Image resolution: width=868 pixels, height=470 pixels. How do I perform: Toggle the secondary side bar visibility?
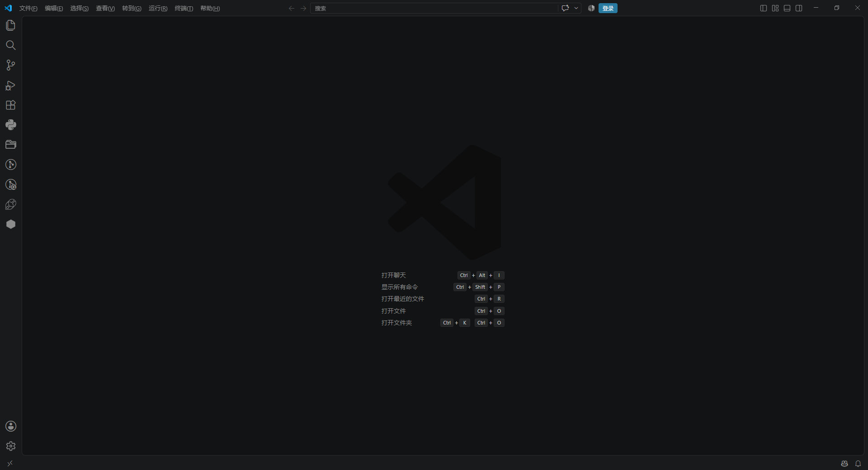tap(799, 8)
